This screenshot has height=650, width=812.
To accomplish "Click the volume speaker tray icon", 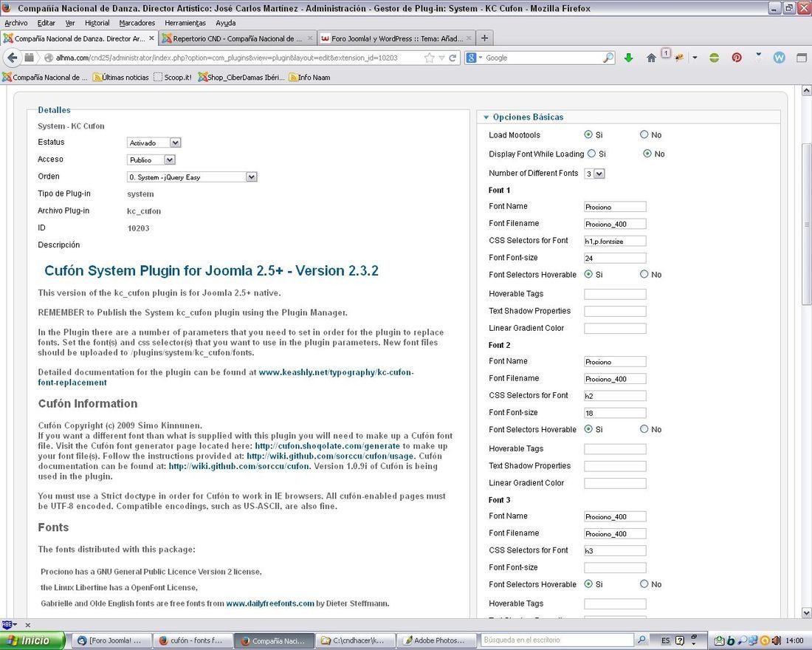I will tap(776, 640).
